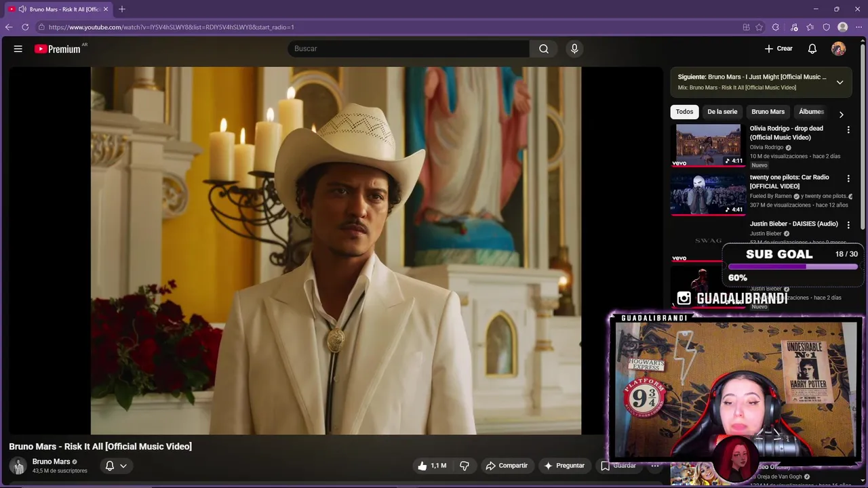Open the Bruno Mars channel name link
The image size is (868, 488).
point(51,462)
